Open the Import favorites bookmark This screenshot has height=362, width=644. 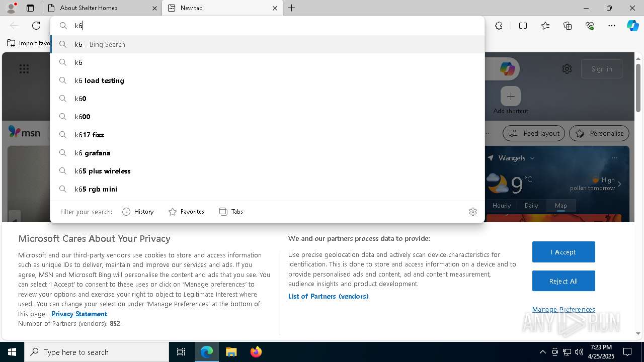click(28, 43)
